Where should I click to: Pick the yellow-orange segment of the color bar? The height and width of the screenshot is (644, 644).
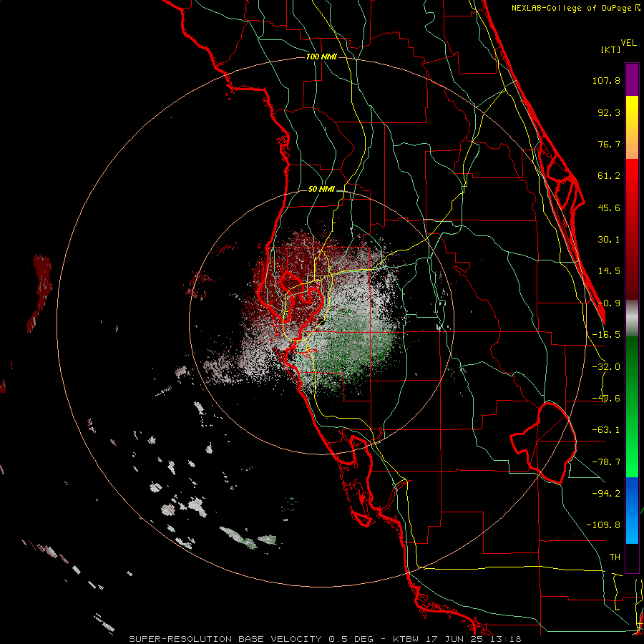click(632, 127)
